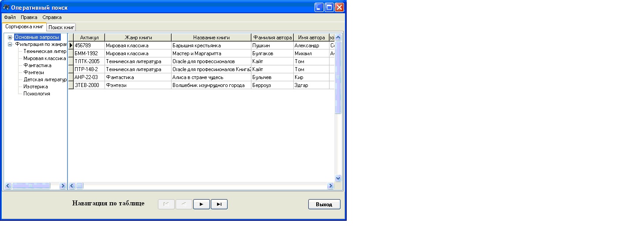Select Алиса в стране чудесь cell
Image resolution: width=644 pixels, height=227 pixels.
pos(211,77)
